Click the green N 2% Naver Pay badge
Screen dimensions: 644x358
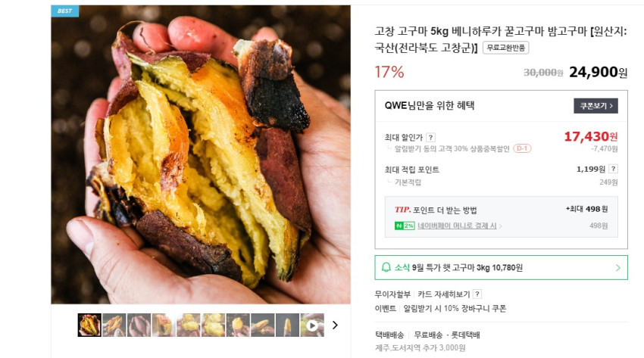coord(405,226)
